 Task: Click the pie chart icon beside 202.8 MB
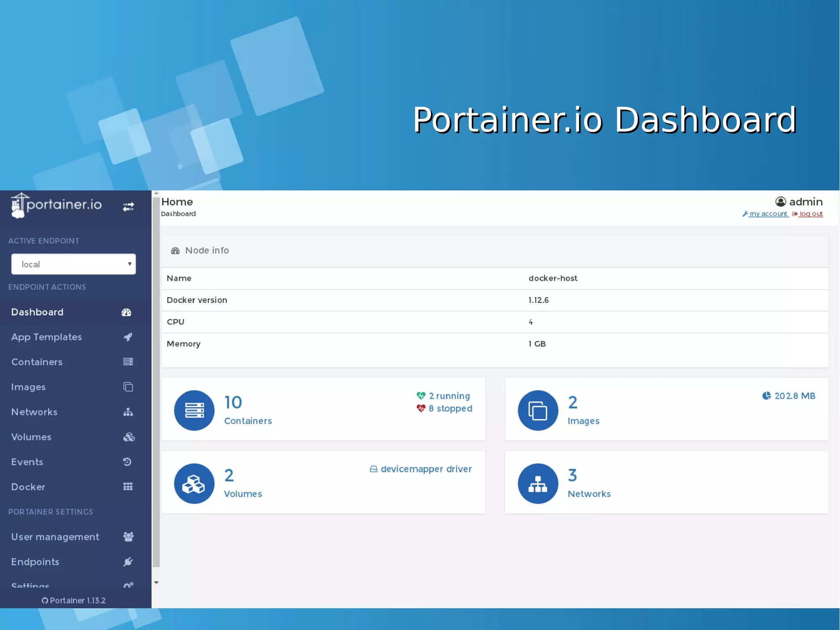[x=766, y=396]
